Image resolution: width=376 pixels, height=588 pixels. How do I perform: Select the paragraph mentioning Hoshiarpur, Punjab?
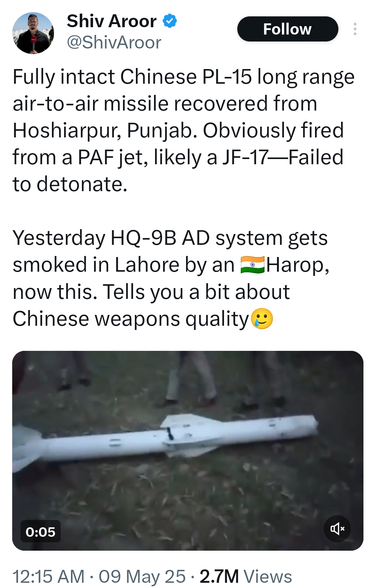point(184,130)
